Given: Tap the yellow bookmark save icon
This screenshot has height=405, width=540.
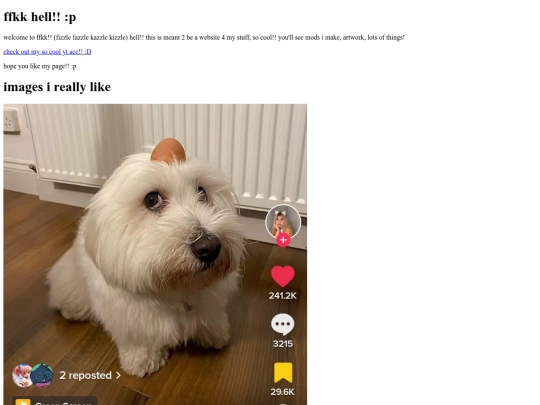Looking at the screenshot, I should [x=283, y=373].
